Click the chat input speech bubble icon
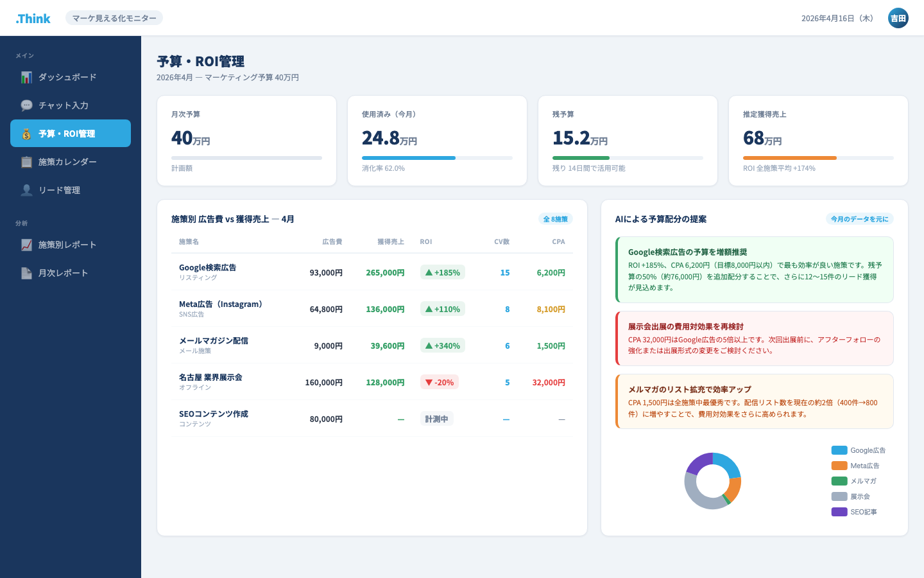 coord(26,105)
